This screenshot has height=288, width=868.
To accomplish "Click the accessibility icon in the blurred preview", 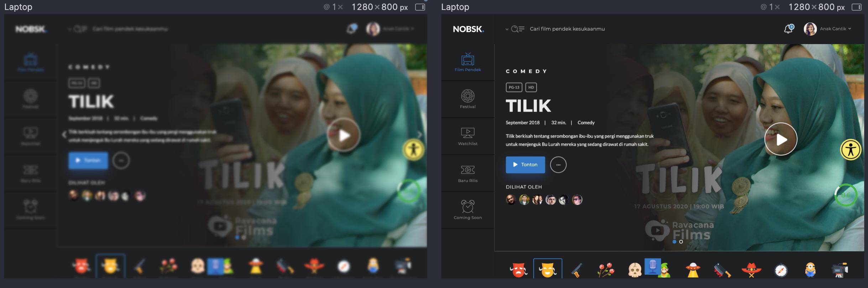I will [x=413, y=149].
